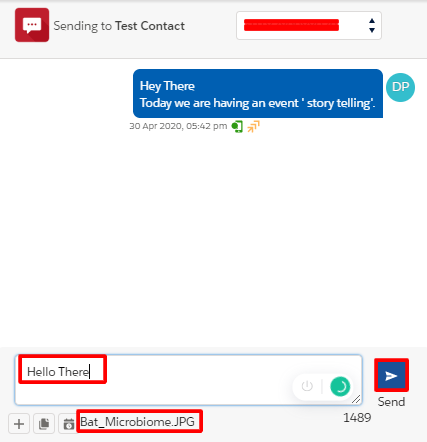Click the 30 Apr 2020 timestamp
Screen dimensions: 427x442
pyautogui.click(x=178, y=126)
